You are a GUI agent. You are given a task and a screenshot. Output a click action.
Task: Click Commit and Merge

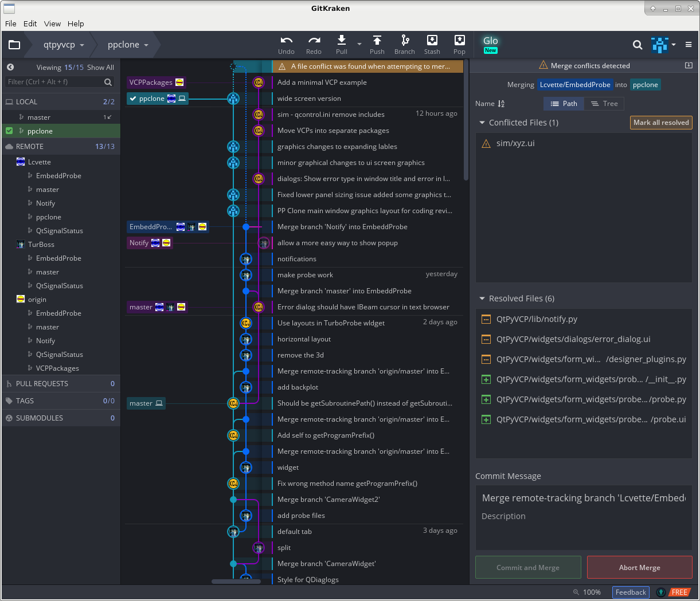click(x=528, y=567)
